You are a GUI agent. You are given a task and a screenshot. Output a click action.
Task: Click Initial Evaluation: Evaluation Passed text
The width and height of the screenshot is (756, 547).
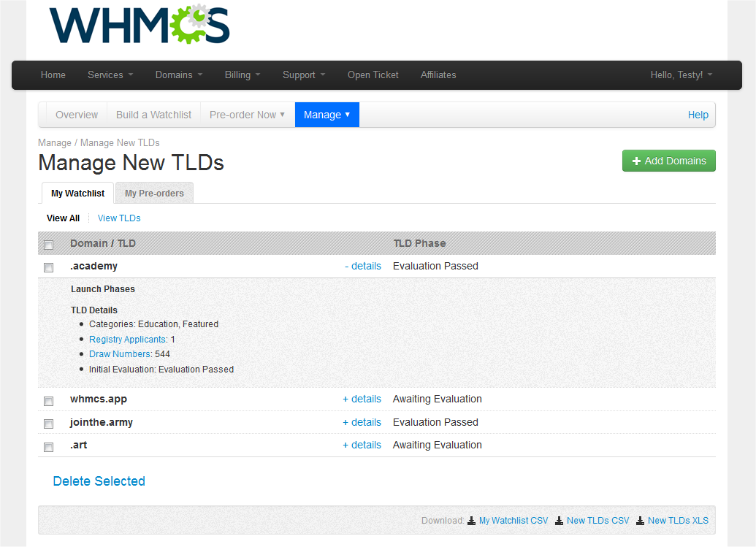coord(161,369)
